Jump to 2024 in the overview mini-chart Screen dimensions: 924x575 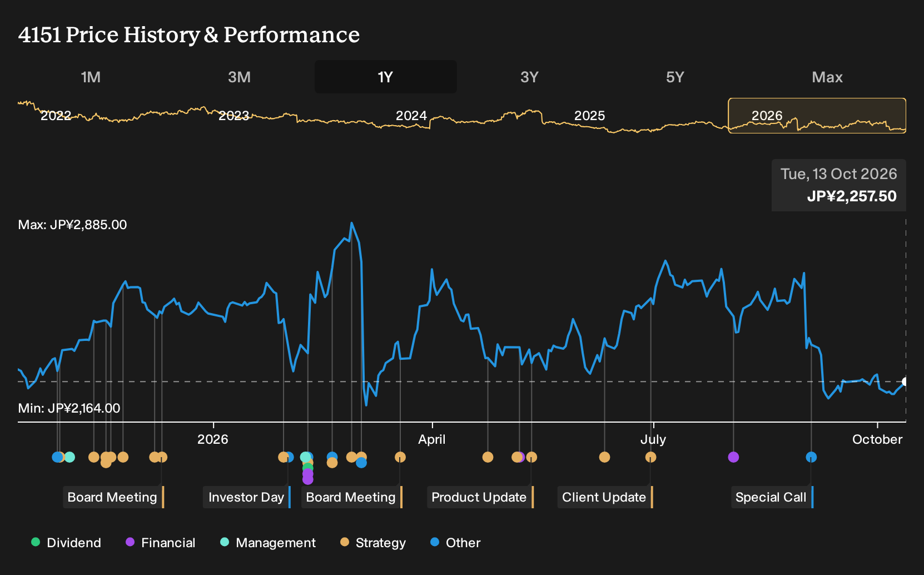[411, 116]
